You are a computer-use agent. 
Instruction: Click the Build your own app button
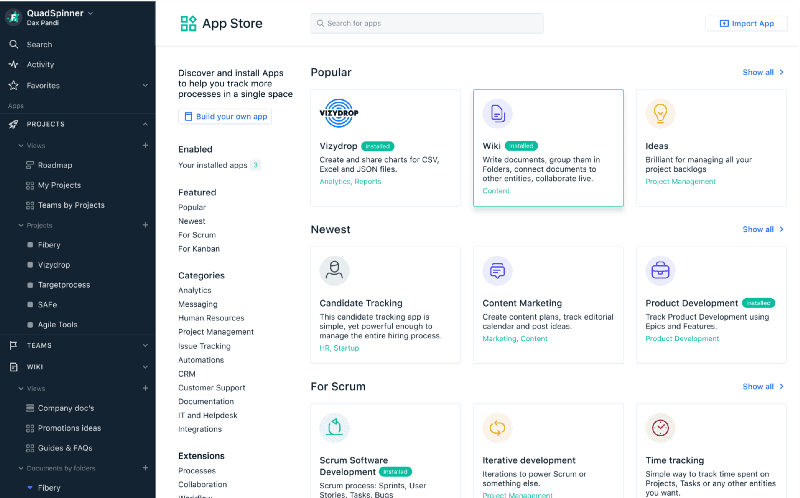[x=225, y=117]
